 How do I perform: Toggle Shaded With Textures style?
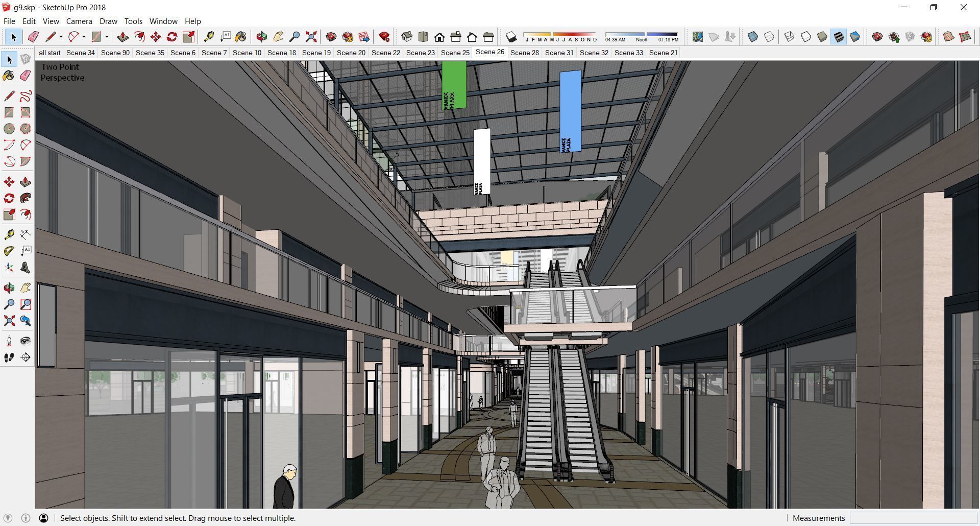[839, 37]
